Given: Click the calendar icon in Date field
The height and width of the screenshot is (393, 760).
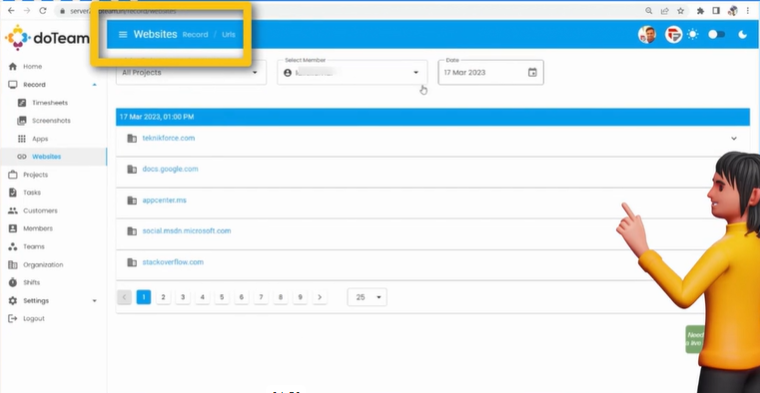Looking at the screenshot, I should coord(532,73).
